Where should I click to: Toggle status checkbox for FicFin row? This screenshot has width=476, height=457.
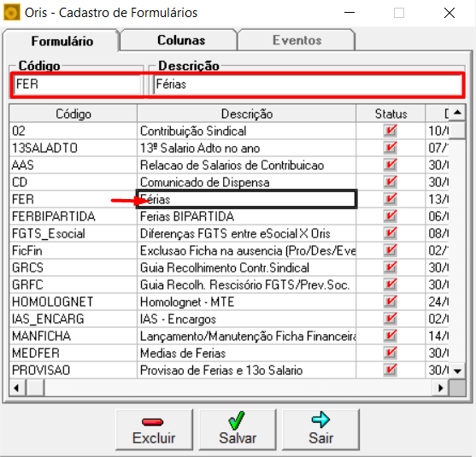[391, 250]
